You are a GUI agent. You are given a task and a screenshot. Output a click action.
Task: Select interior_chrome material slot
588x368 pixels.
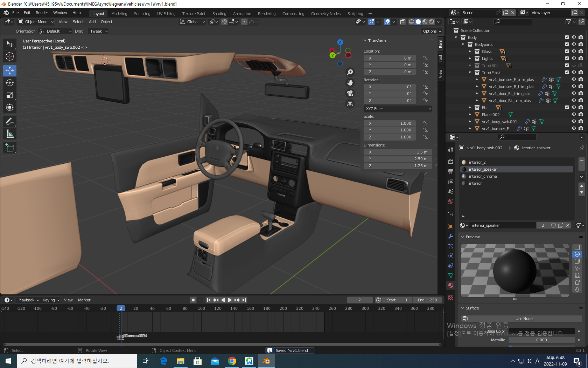(483, 176)
